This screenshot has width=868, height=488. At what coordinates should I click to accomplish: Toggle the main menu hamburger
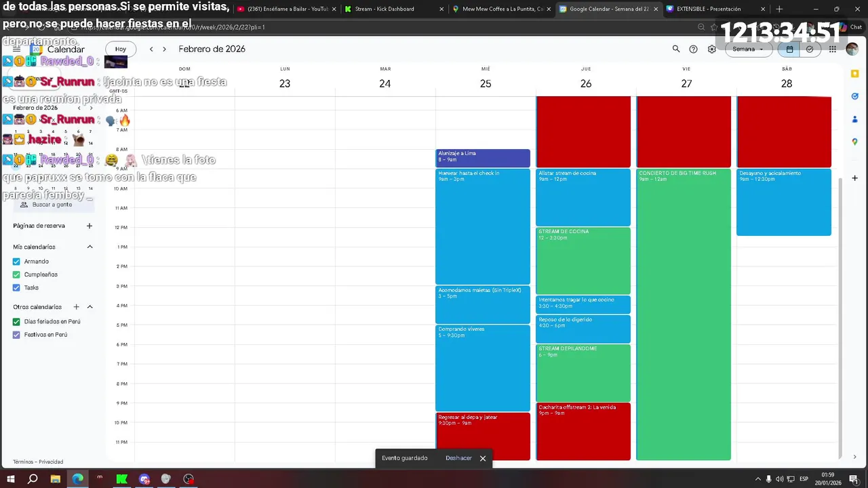tap(16, 49)
